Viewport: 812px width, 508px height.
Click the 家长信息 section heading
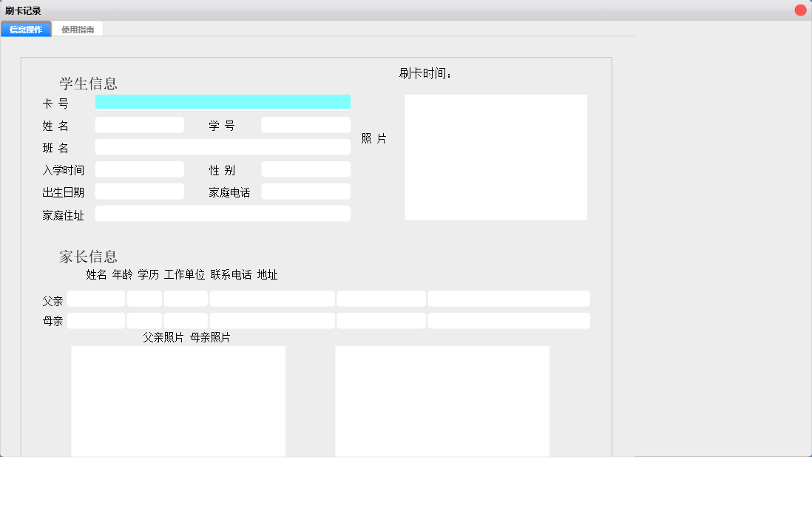pyautogui.click(x=88, y=257)
